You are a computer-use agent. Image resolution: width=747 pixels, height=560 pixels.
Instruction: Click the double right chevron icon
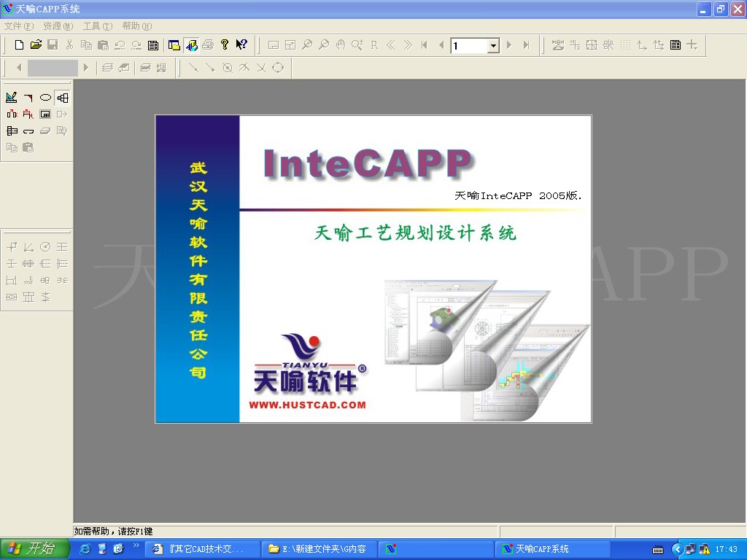408,45
